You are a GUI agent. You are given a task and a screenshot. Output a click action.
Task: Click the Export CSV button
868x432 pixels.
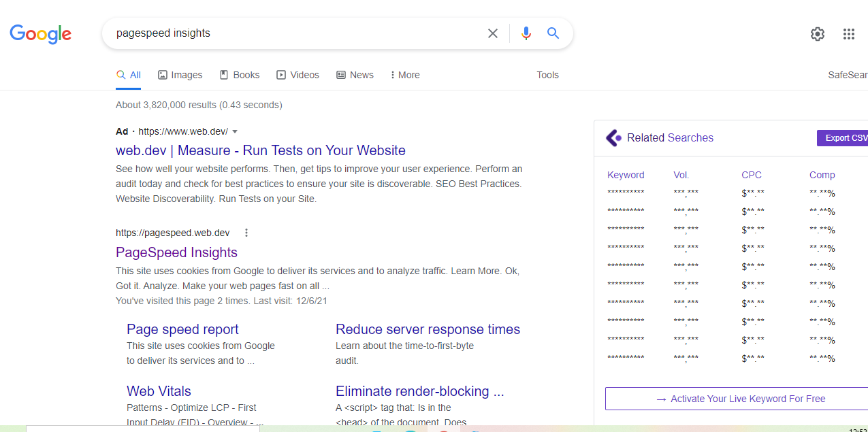point(843,138)
